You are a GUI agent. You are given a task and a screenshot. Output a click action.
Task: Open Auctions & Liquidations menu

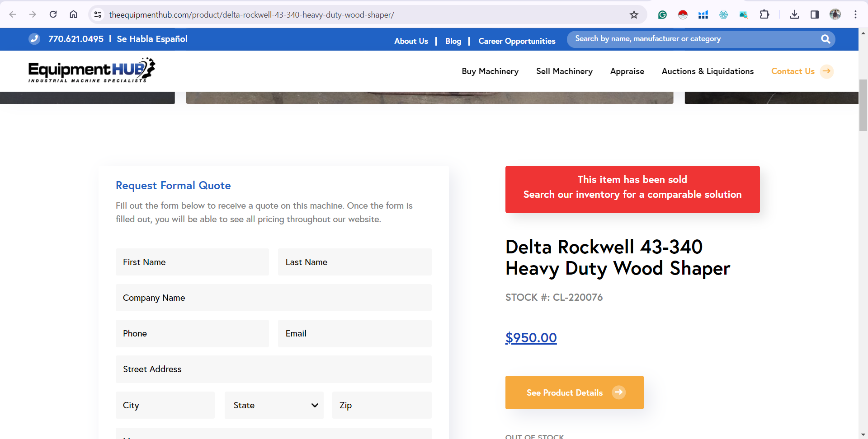point(708,71)
